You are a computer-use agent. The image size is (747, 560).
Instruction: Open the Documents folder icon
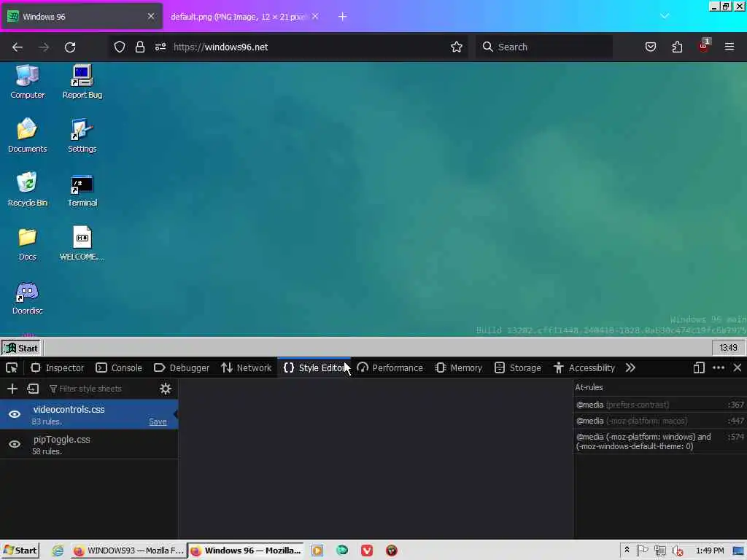pyautogui.click(x=27, y=135)
